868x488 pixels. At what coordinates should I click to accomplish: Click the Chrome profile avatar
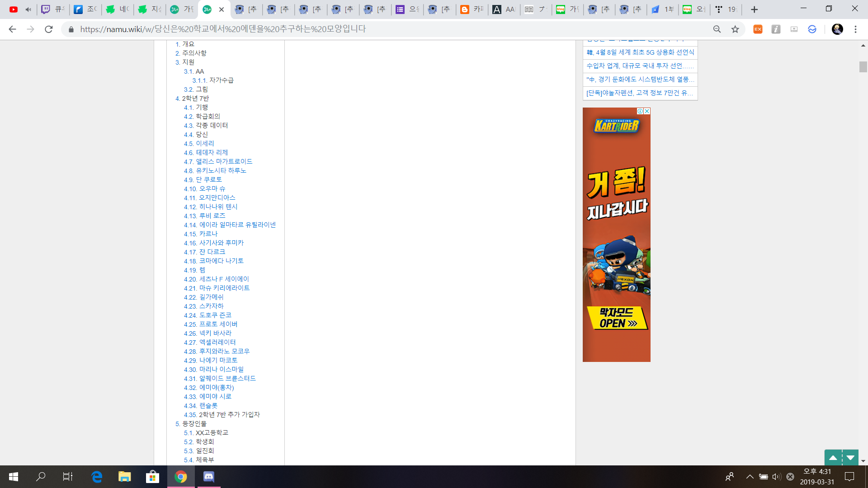[837, 29]
